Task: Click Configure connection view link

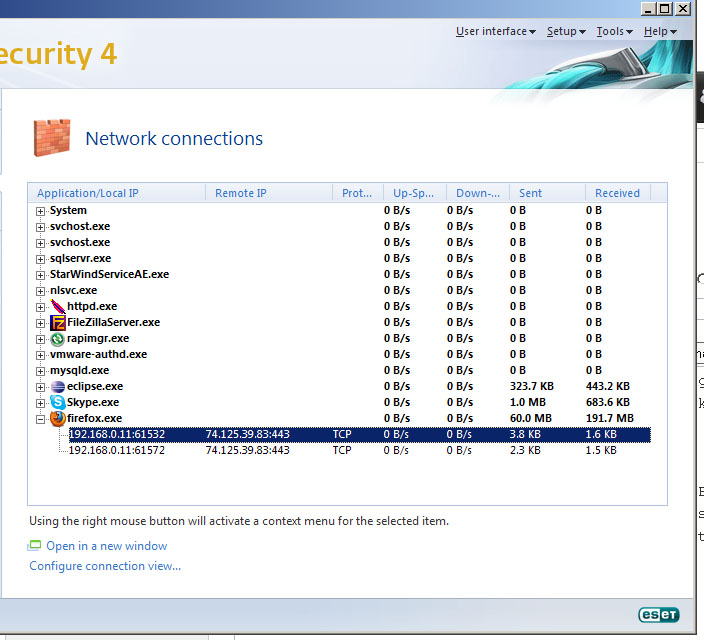Action: 105,566
